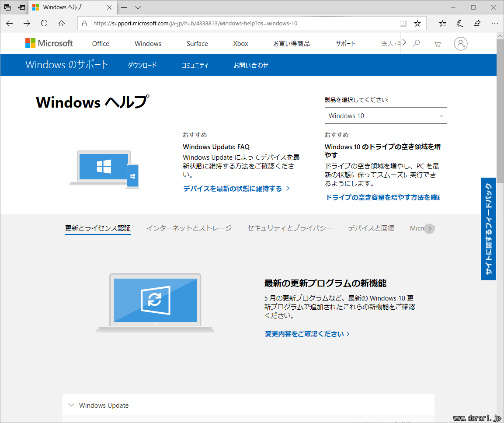The image size is (504, 423).
Task: Go to the Home page icon
Action: 62,23
